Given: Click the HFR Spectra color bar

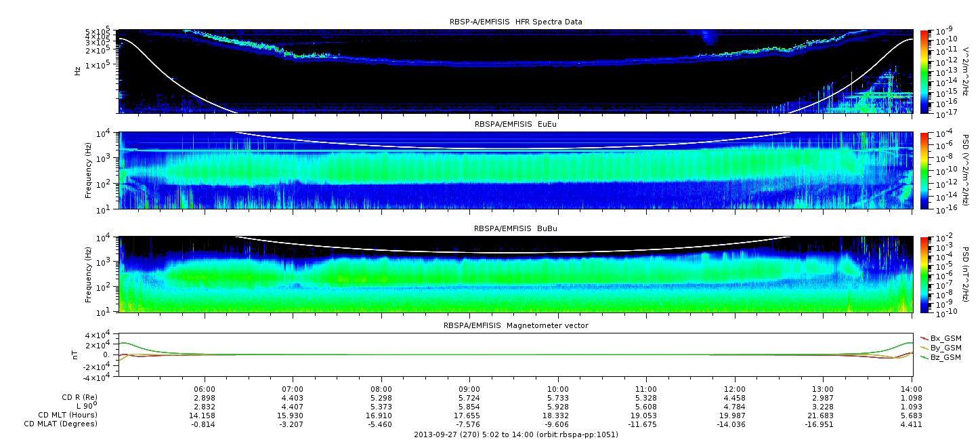Looking at the screenshot, I should 924,70.
